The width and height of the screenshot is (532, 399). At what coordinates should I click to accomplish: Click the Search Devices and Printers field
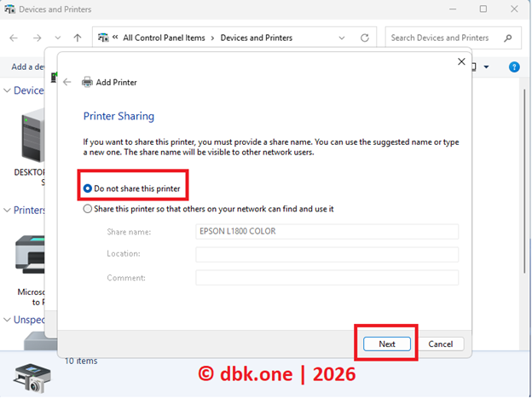pos(442,38)
